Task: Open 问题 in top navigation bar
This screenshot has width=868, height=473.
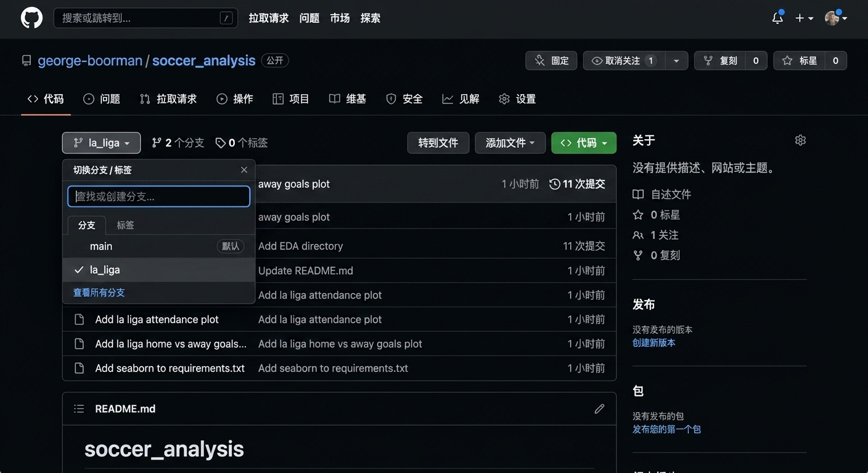Action: pos(309,18)
